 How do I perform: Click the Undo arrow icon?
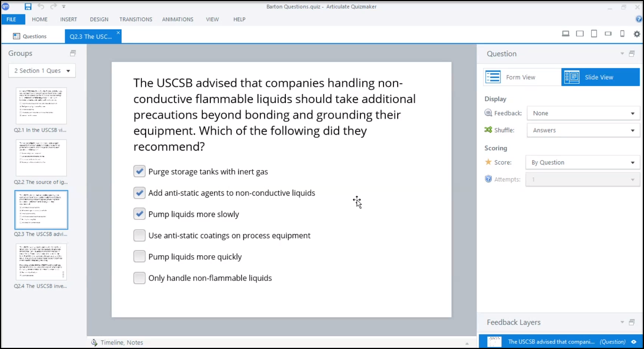click(41, 7)
